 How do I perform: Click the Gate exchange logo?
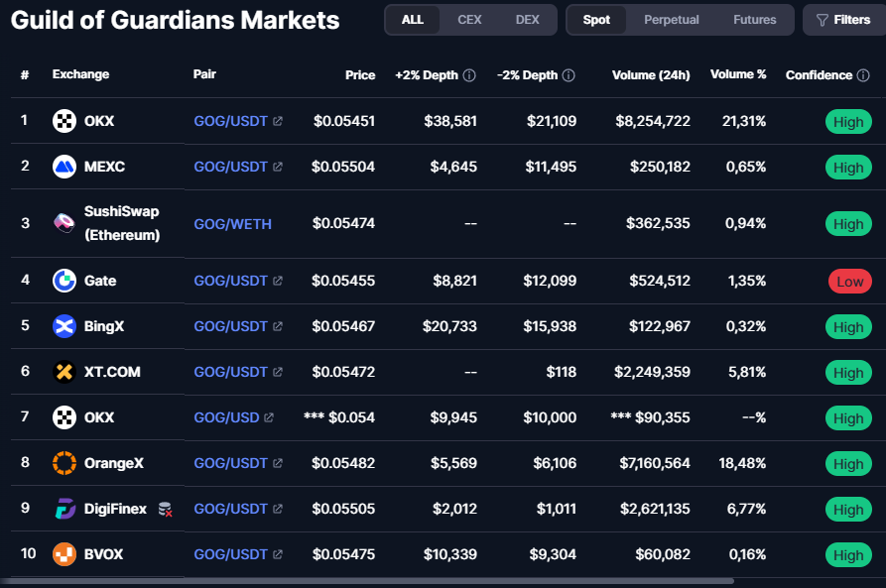coord(64,281)
